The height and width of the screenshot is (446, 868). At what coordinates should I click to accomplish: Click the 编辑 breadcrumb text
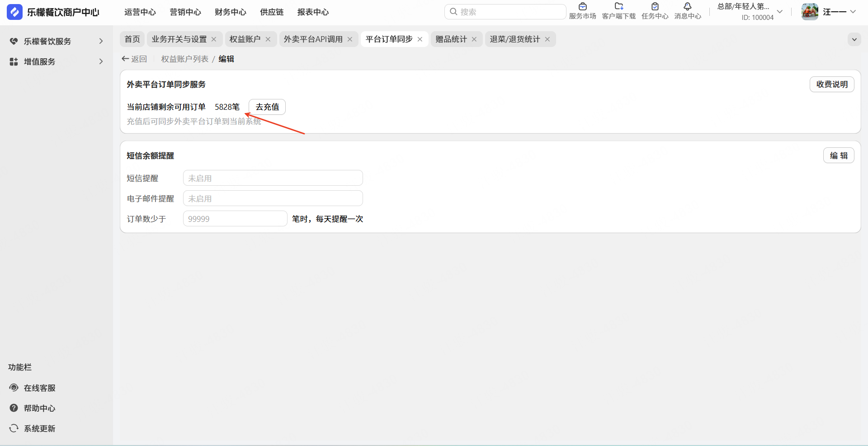point(226,59)
